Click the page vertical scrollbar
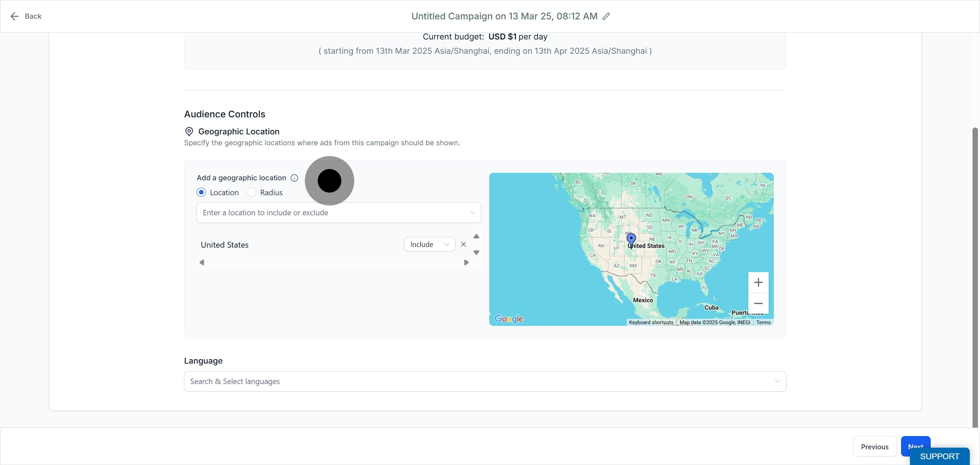This screenshot has width=980, height=465. point(976,278)
